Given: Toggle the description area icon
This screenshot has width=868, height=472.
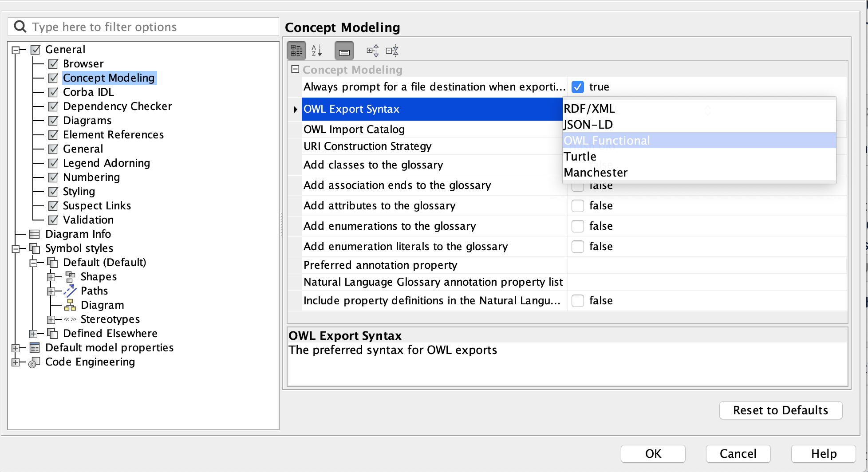Looking at the screenshot, I should 344,51.
